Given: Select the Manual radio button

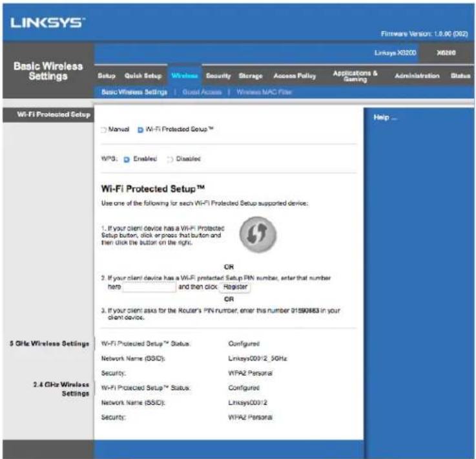Looking at the screenshot, I should point(103,130).
